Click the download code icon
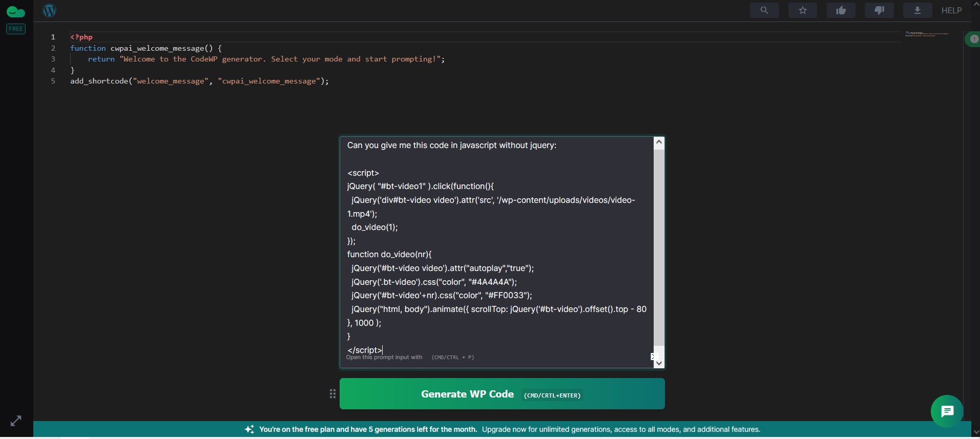Image resolution: width=980 pixels, height=439 pixels. (918, 10)
